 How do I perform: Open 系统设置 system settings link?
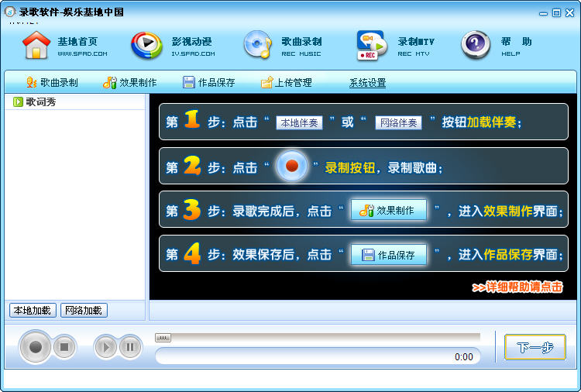(367, 83)
